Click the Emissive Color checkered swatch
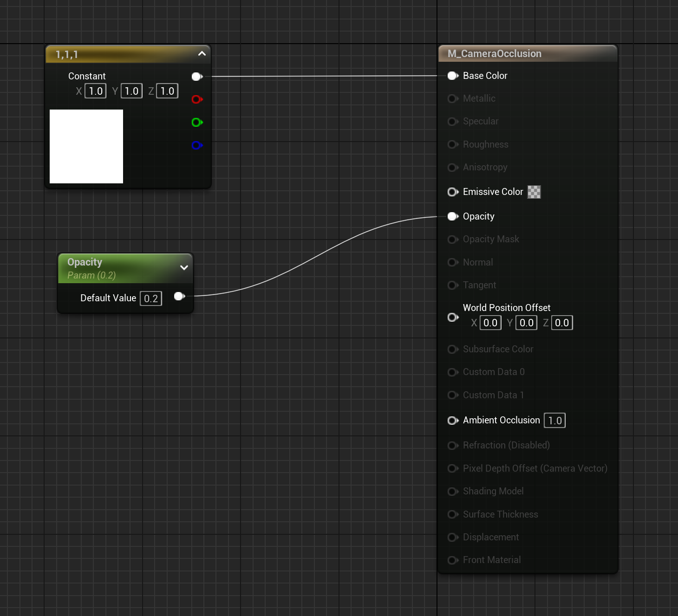 [534, 192]
